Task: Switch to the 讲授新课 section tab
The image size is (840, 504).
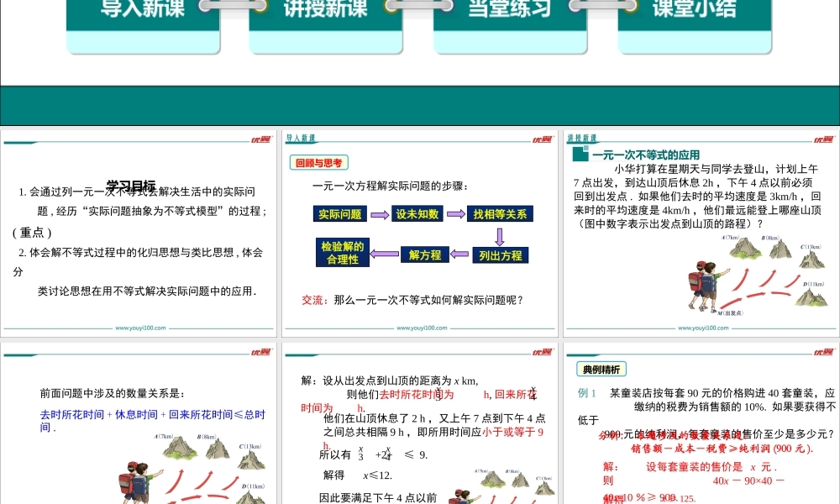Action: tap(325, 10)
